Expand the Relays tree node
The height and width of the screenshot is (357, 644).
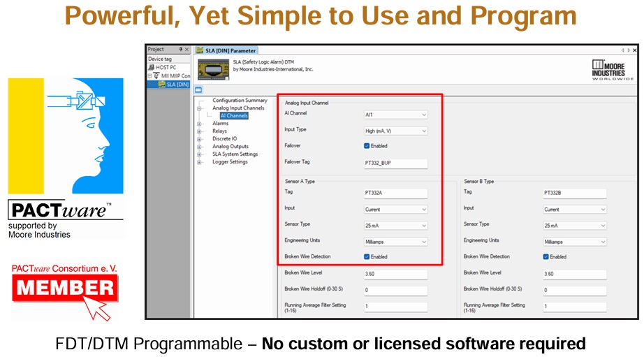tap(200, 131)
